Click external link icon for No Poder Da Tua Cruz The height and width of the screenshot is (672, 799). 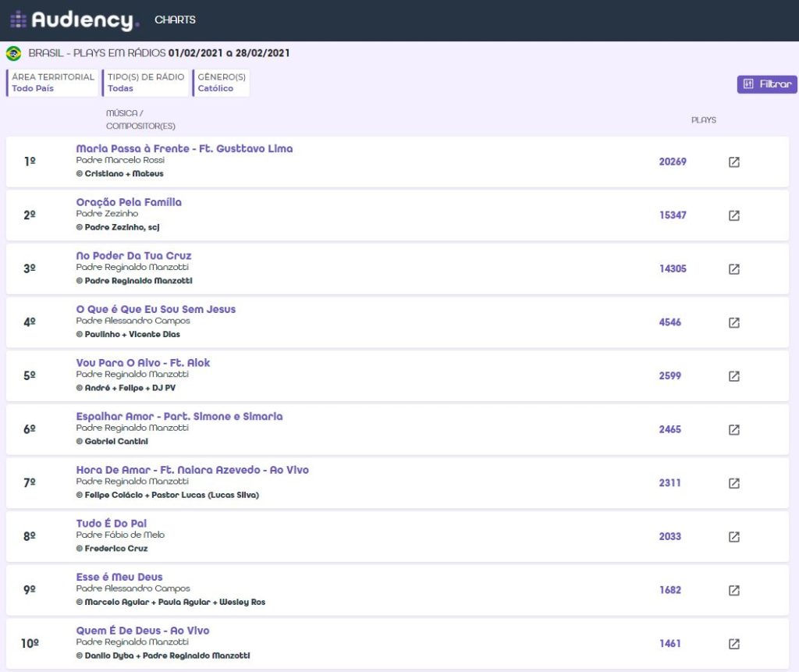(733, 269)
